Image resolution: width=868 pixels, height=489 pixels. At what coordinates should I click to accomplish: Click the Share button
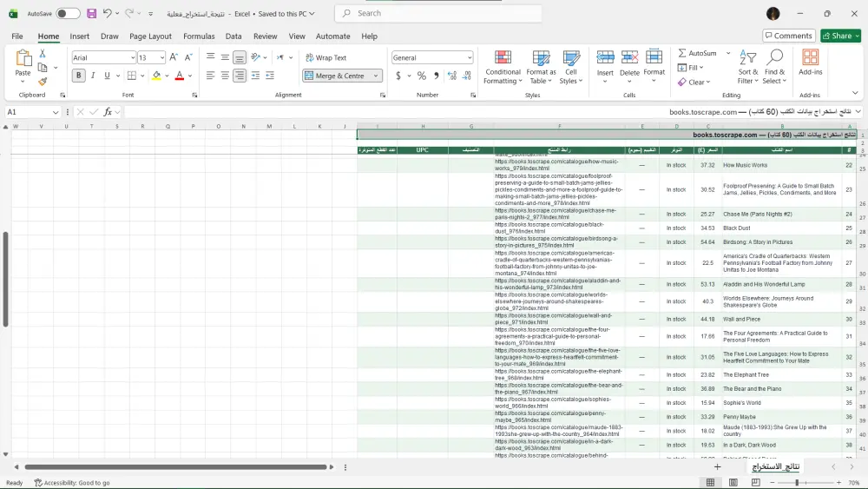click(x=840, y=36)
